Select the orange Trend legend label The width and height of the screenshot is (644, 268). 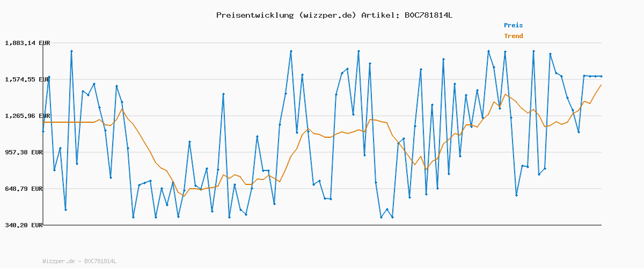coord(513,36)
